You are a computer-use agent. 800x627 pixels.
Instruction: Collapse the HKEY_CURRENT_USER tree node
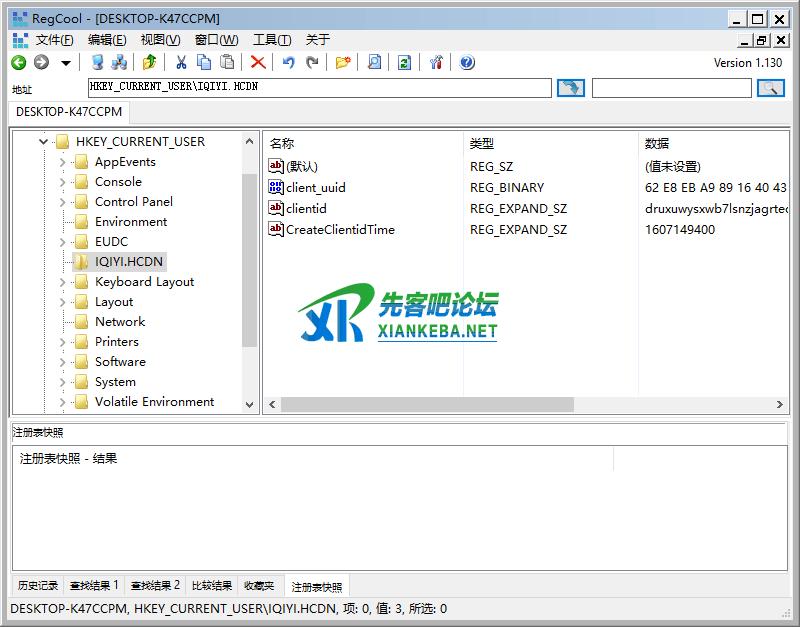tap(43, 142)
